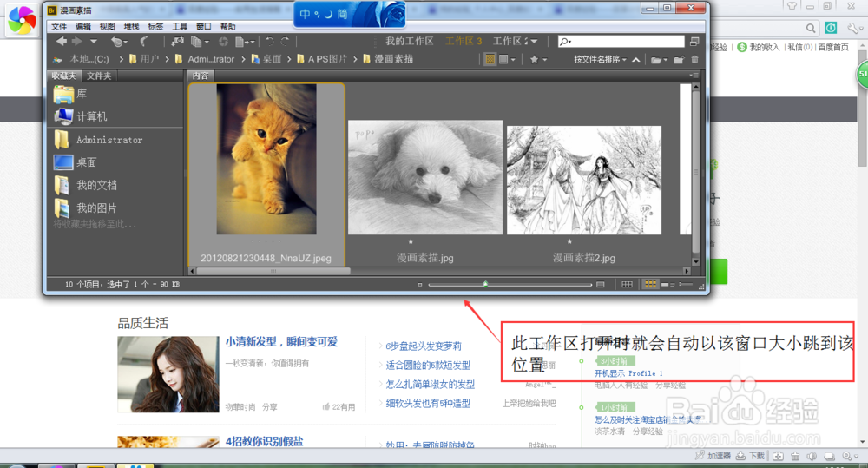Open 标签 menu

pos(155,27)
